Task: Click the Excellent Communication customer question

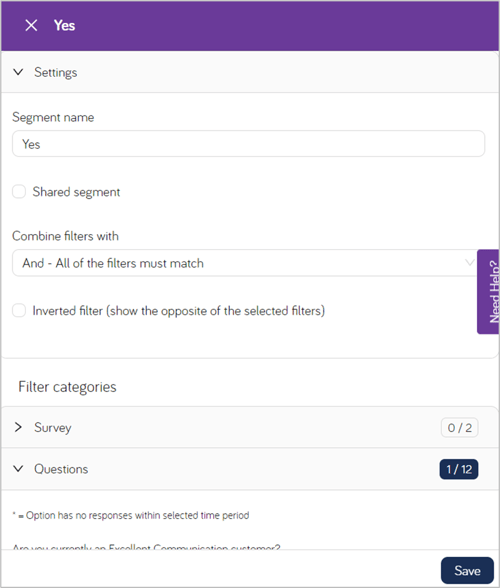Action: click(146, 547)
